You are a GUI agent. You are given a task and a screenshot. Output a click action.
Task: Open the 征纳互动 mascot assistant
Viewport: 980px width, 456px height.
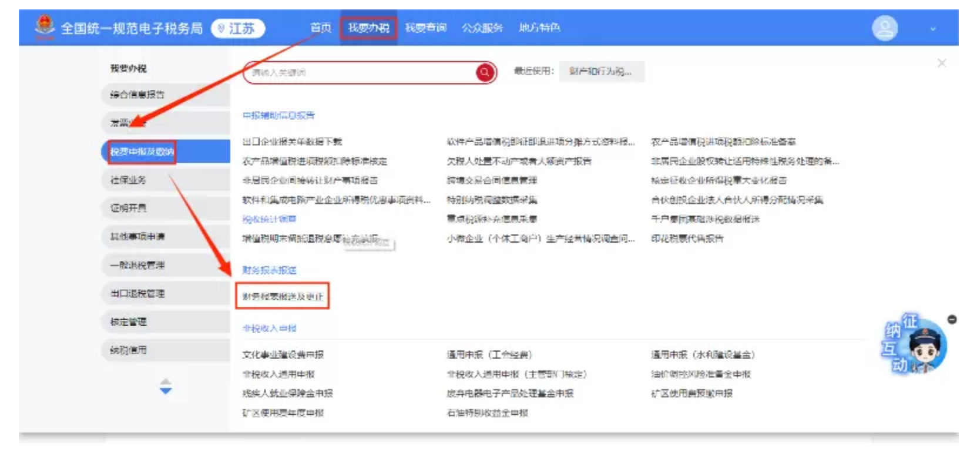914,345
